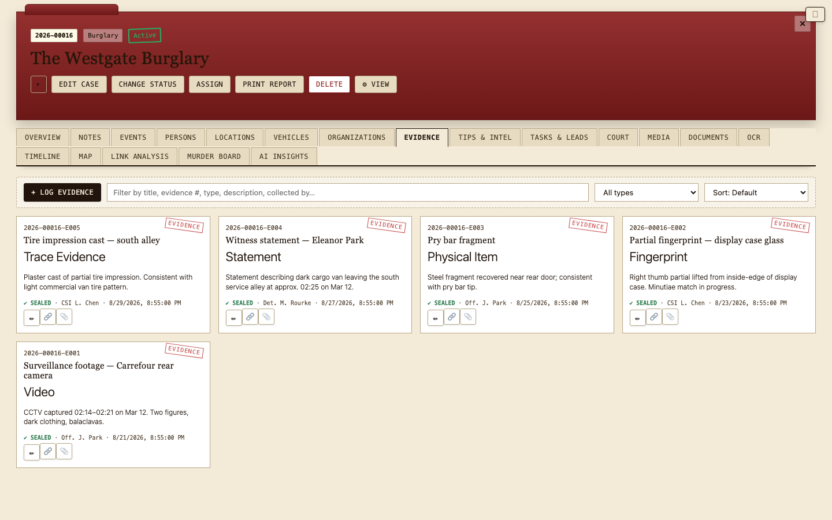Open the Documents tab
This screenshot has height=520, width=832.
click(708, 137)
